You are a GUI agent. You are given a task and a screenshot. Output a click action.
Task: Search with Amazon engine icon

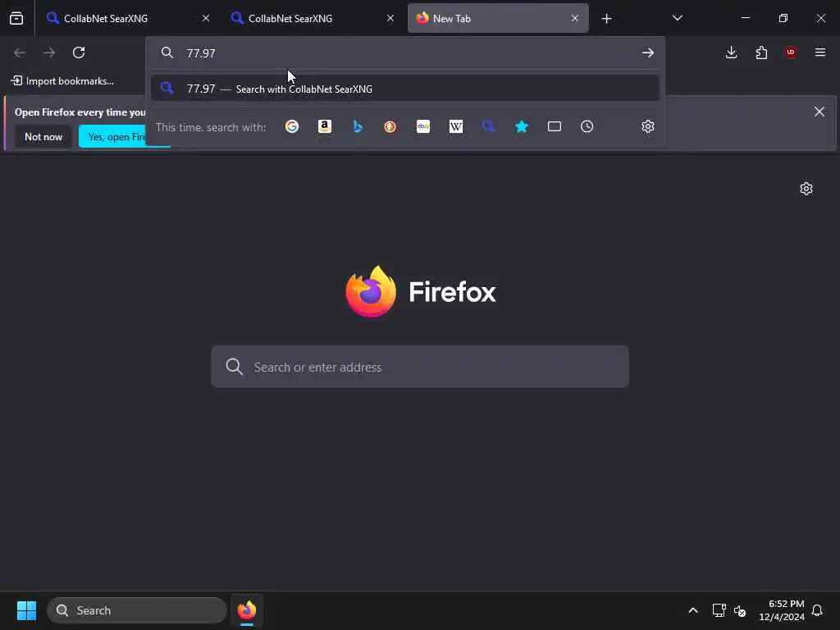tap(325, 126)
